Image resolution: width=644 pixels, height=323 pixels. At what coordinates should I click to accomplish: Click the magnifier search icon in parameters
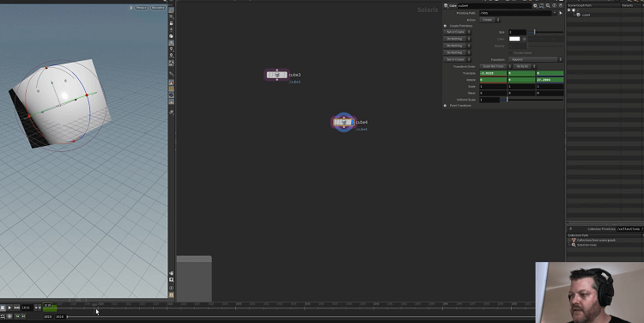pos(548,6)
